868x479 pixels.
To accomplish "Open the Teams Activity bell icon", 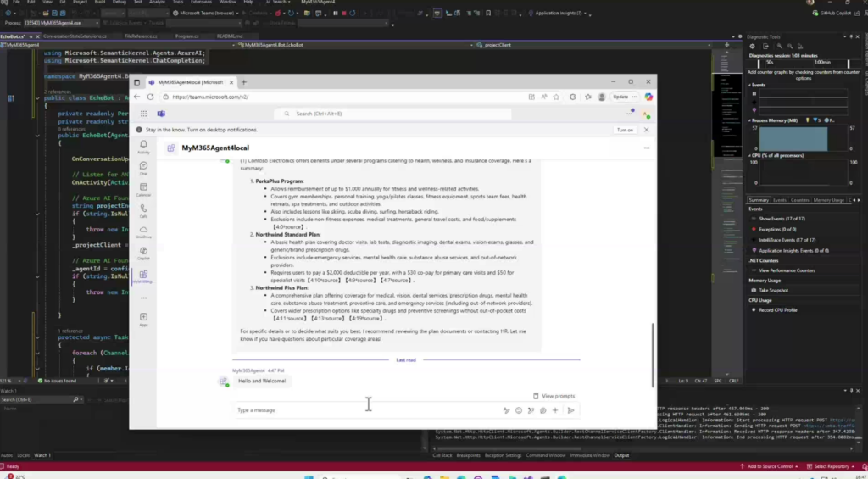I will [x=143, y=146].
